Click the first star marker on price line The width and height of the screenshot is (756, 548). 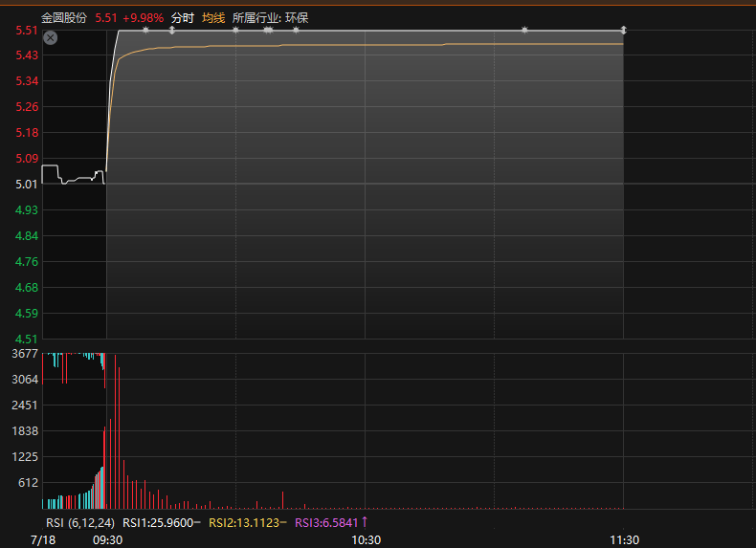point(146,31)
